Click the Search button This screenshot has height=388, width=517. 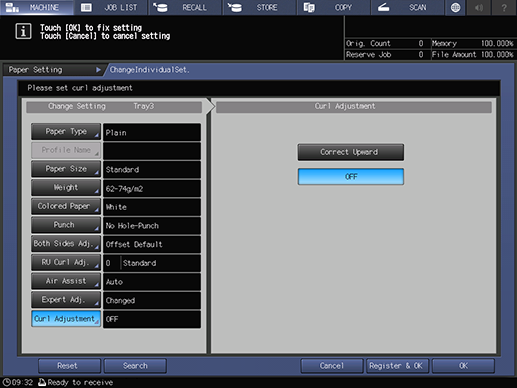click(135, 366)
